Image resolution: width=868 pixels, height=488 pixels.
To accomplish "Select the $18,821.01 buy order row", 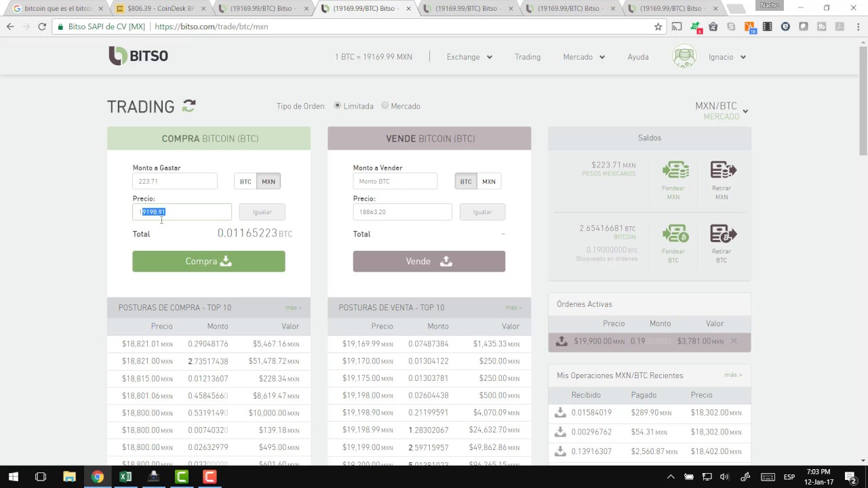I will coord(209,344).
